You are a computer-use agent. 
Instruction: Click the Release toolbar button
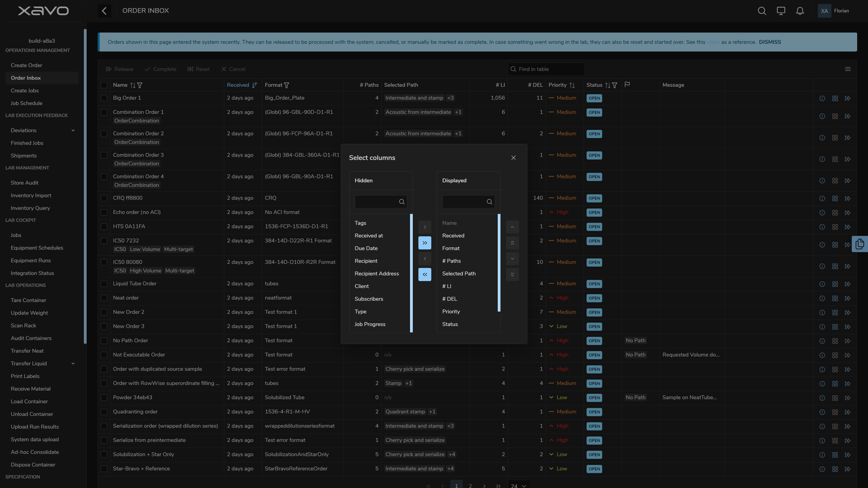119,69
